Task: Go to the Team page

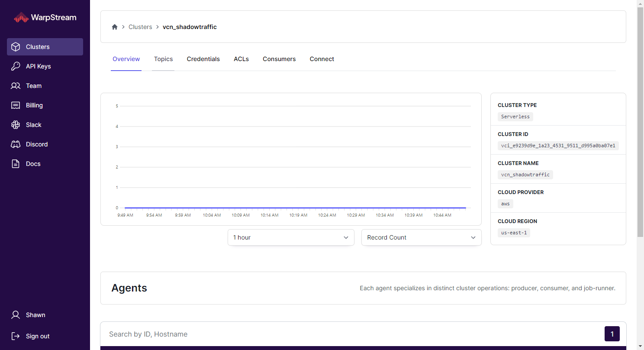Action: (x=45, y=86)
